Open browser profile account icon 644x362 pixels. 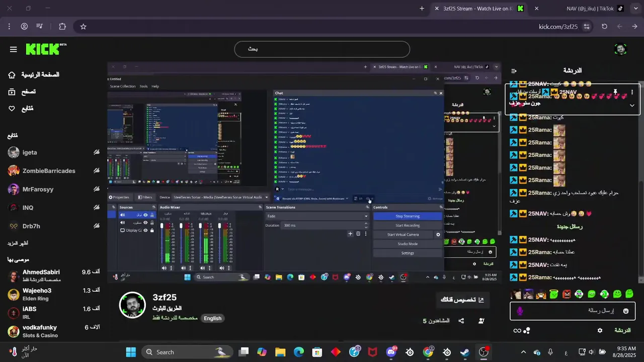[x=24, y=27]
